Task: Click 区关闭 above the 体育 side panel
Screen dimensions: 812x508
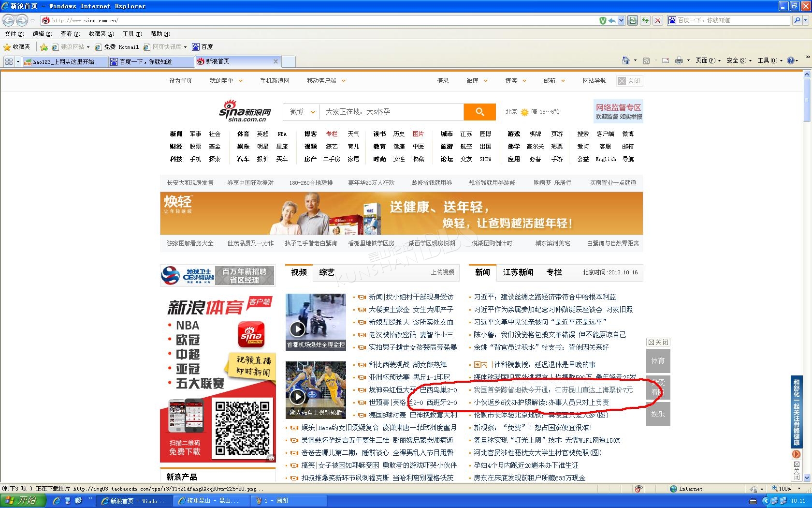Action: [658, 342]
